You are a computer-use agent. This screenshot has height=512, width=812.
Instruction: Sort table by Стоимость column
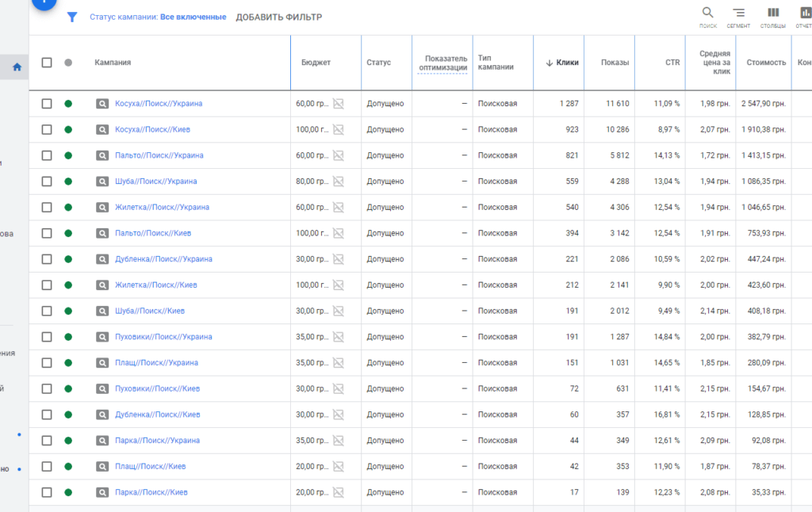coord(766,63)
